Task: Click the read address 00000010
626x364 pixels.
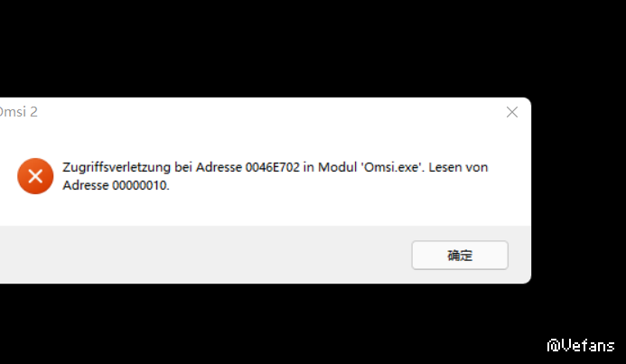Action: [141, 185]
